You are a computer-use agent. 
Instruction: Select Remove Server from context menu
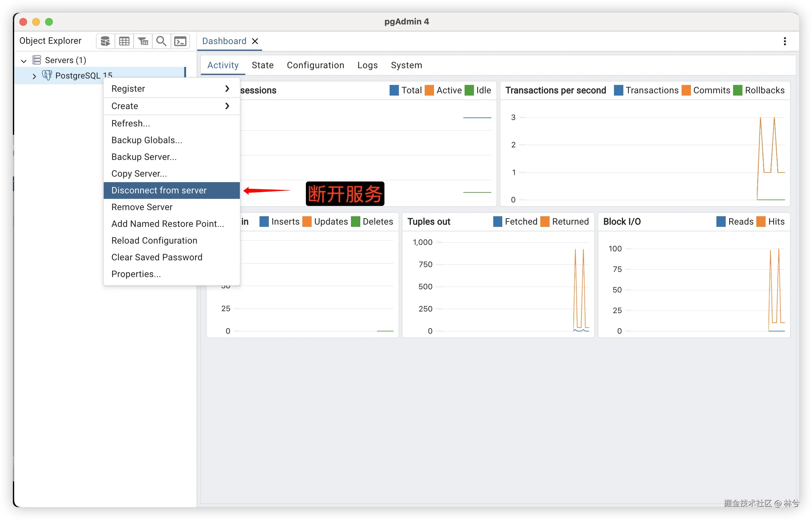coord(142,207)
